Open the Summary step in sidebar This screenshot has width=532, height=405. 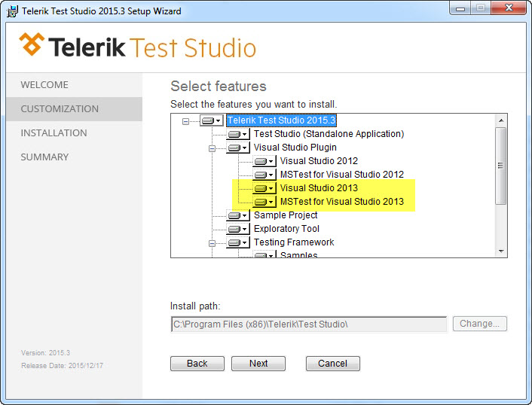[x=44, y=157]
